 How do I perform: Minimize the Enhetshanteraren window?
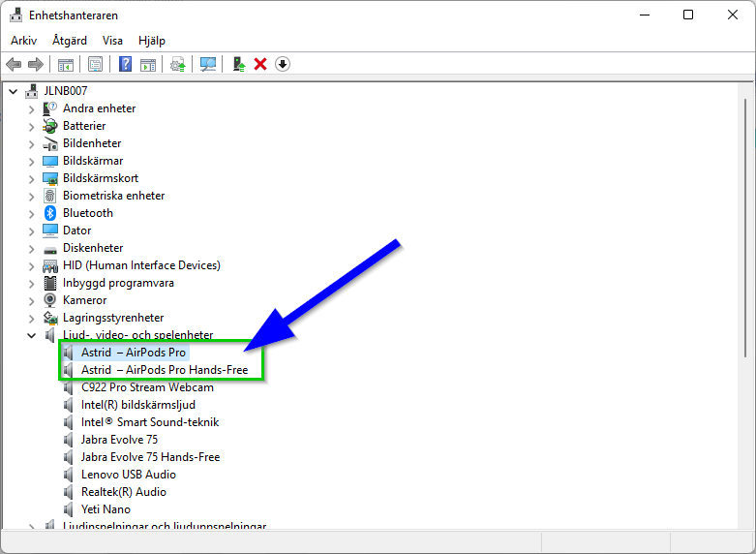pos(645,15)
